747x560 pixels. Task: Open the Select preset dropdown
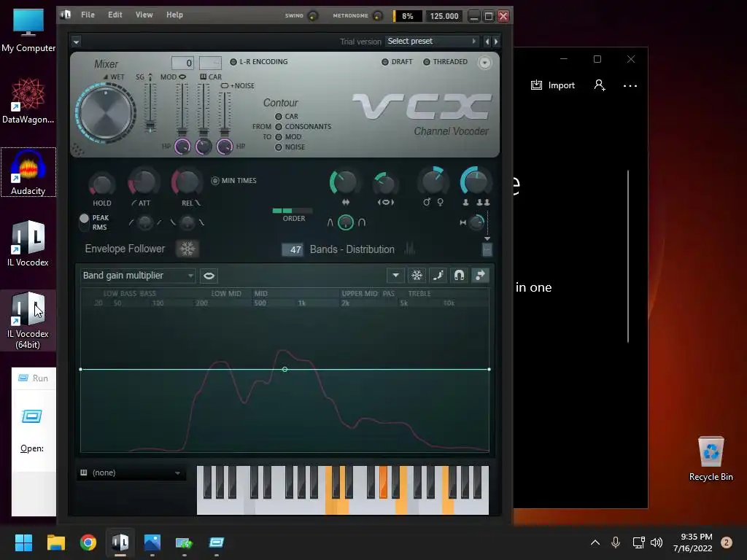[432, 42]
